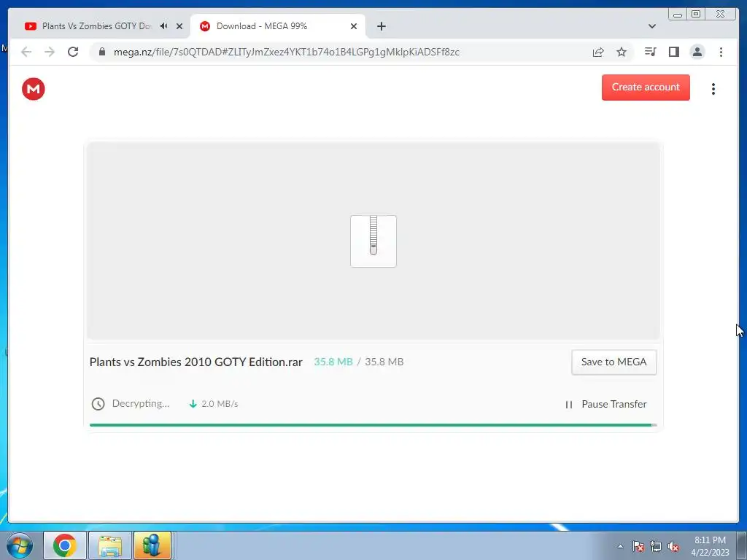Click the Action Center flag icon
Image resolution: width=747 pixels, height=560 pixels.
click(638, 547)
